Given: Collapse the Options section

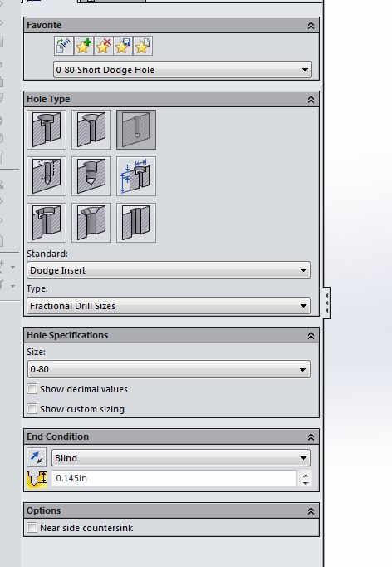Looking at the screenshot, I should point(311,511).
